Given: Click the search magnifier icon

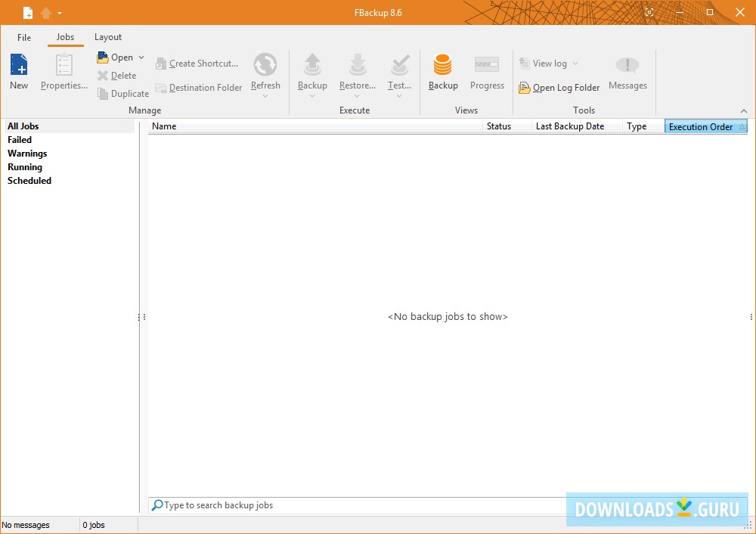Looking at the screenshot, I should point(156,505).
